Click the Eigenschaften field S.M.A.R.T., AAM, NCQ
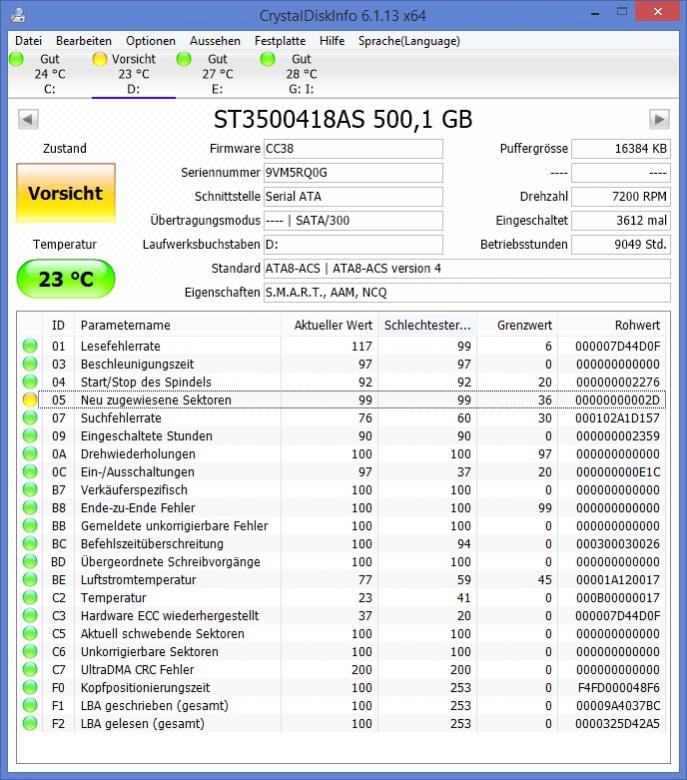 [467, 292]
